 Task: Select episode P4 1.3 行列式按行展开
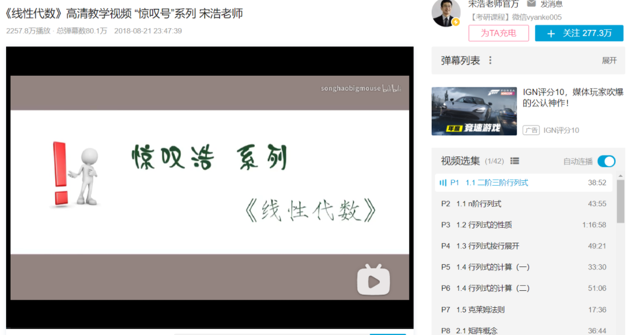tap(523, 246)
